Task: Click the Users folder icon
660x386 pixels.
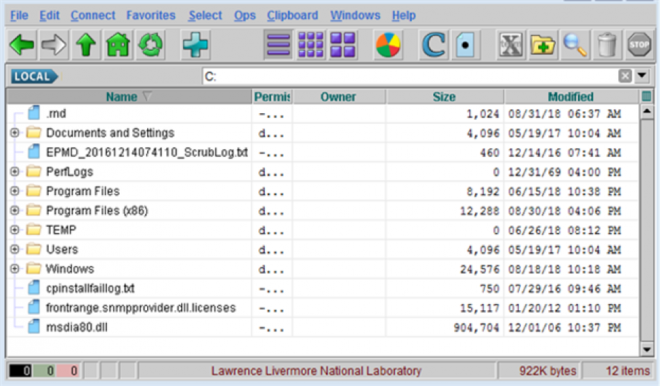Action: pyautogui.click(x=34, y=249)
